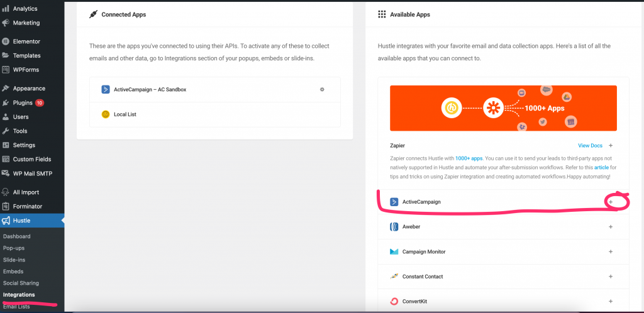The image size is (644, 313).
Task: Open Forminator page
Action: pos(28,206)
